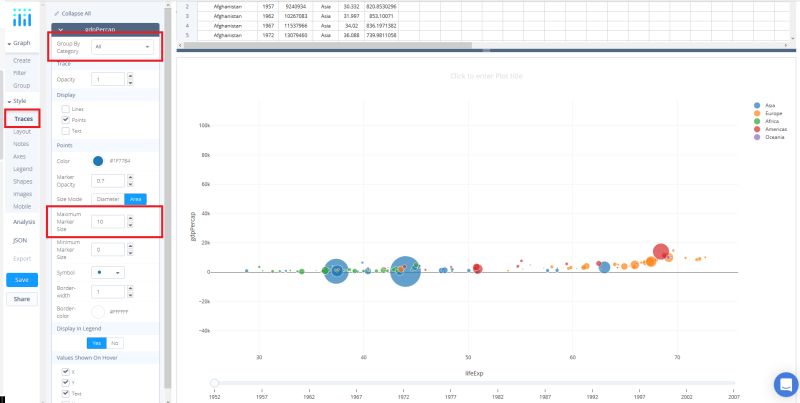Click the Maximum Marker Size input field
Viewport: 800px width, 403px height.
pyautogui.click(x=108, y=221)
